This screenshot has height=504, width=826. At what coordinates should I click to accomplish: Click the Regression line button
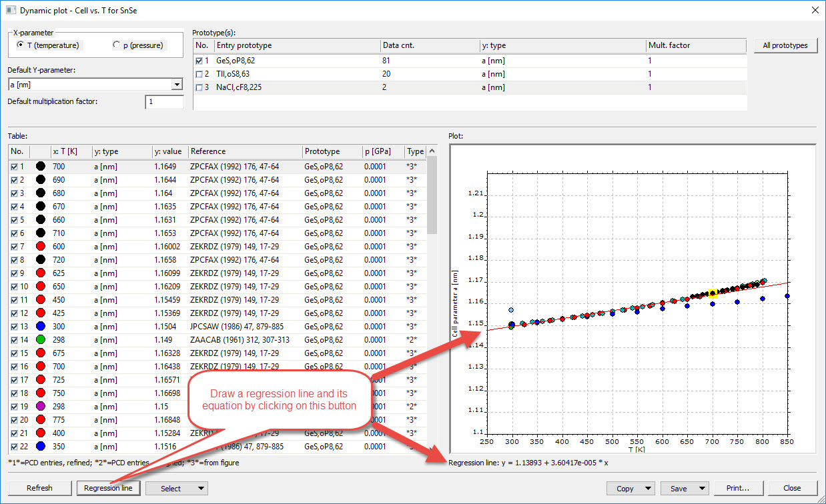(x=108, y=489)
